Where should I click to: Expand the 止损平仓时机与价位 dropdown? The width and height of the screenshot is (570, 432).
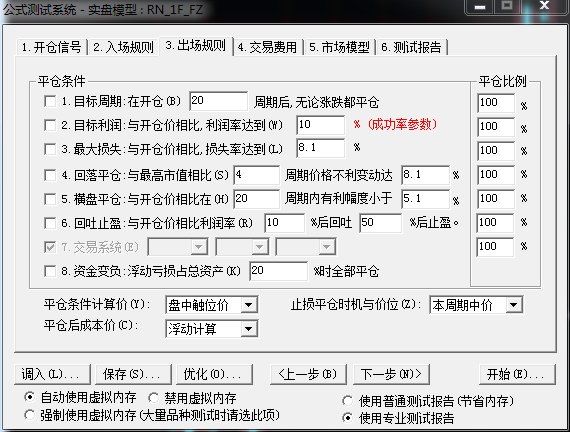click(476, 305)
